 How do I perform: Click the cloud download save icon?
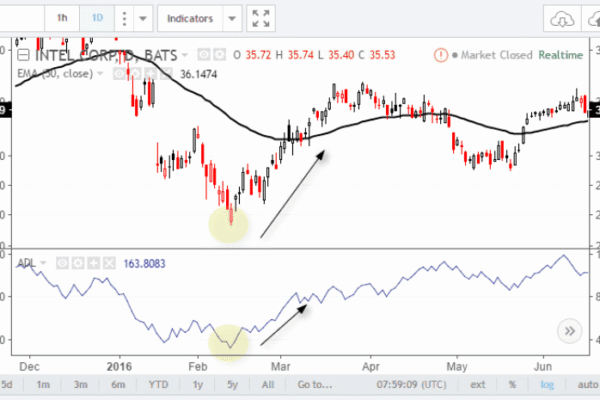click(x=562, y=19)
